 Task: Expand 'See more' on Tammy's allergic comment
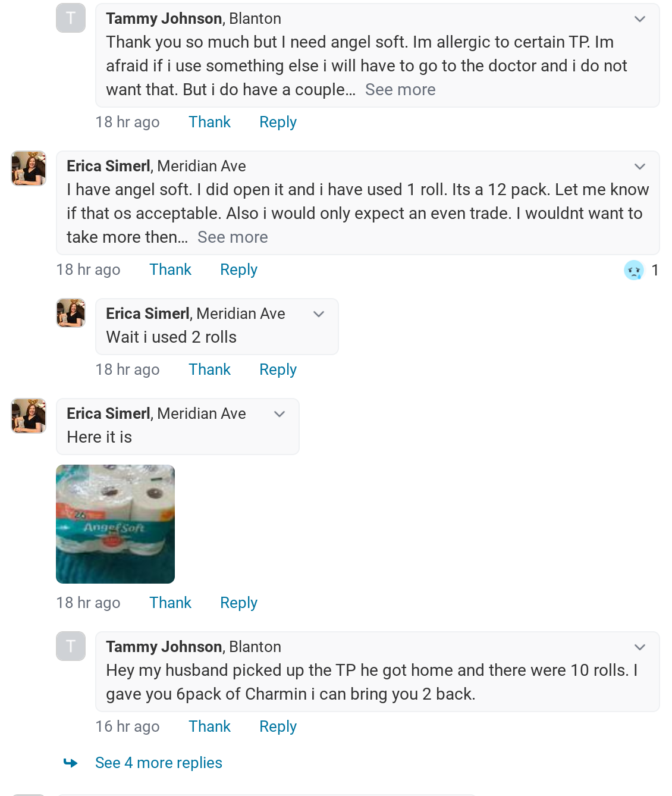400,90
